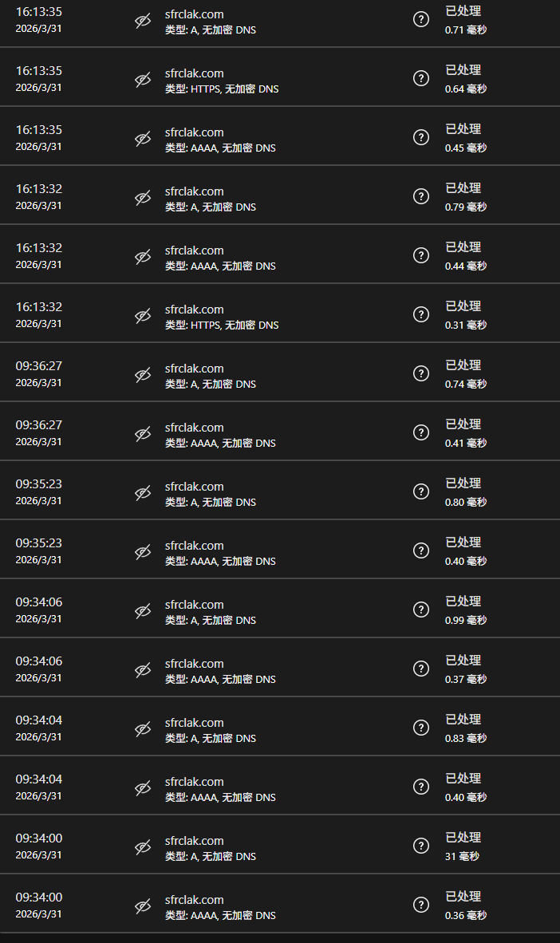The width and height of the screenshot is (560, 943).
Task: Click the question mark icon beside 0.64 毫秒
Action: click(421, 78)
